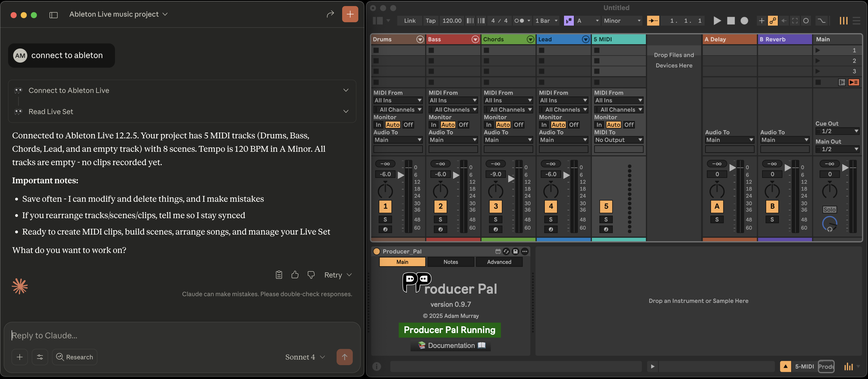Set Chords track monitor to Off
The width and height of the screenshot is (868, 379).
519,124
